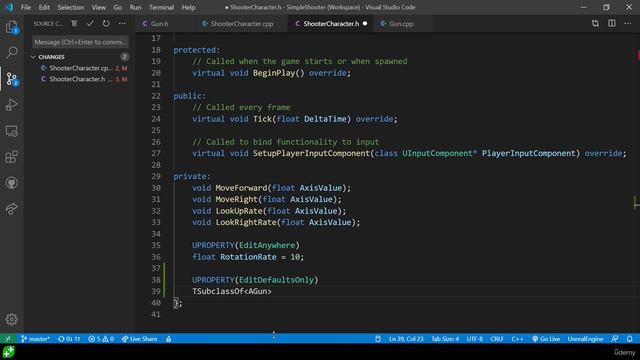
Task: Click the green plus icon in the taskbar
Action: coord(8,352)
